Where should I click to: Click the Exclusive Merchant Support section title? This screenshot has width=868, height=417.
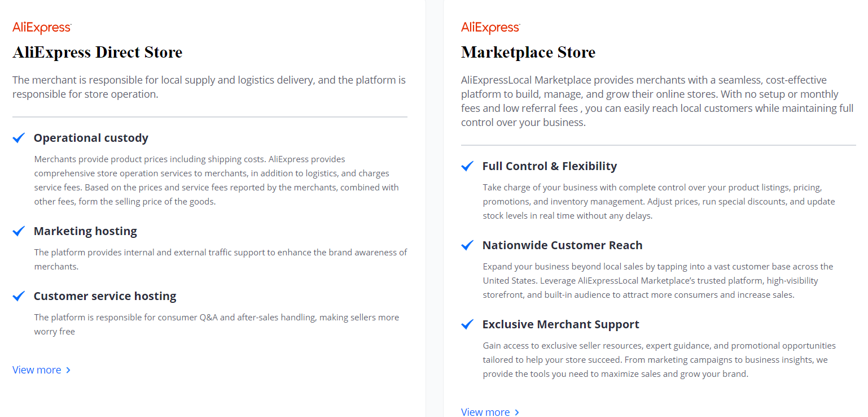coord(560,324)
